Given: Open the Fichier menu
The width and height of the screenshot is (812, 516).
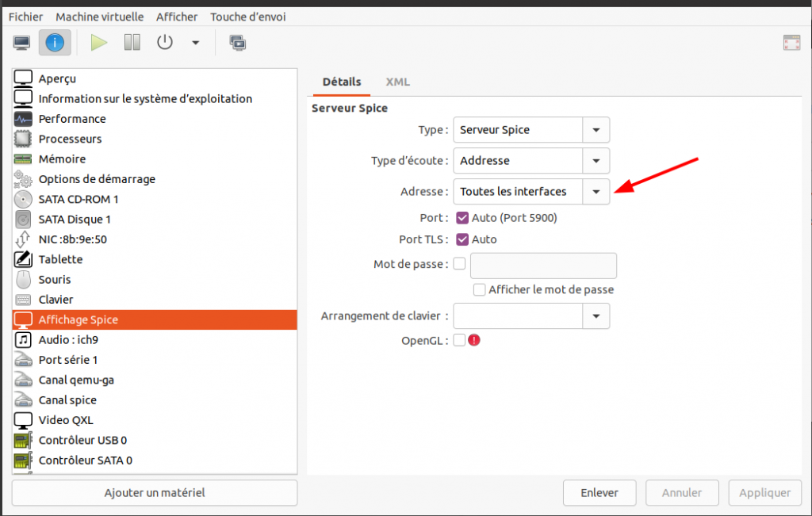Looking at the screenshot, I should [25, 17].
